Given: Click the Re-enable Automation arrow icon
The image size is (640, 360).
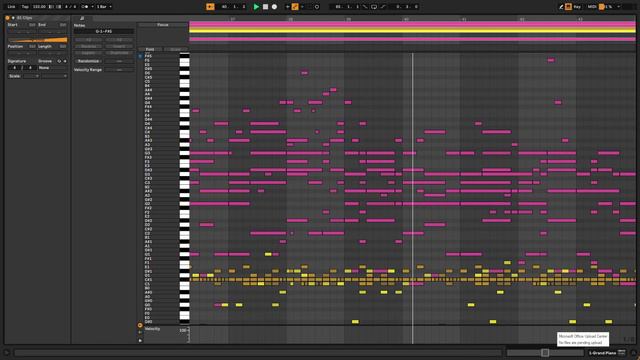Looking at the screenshot, I should point(303,7).
